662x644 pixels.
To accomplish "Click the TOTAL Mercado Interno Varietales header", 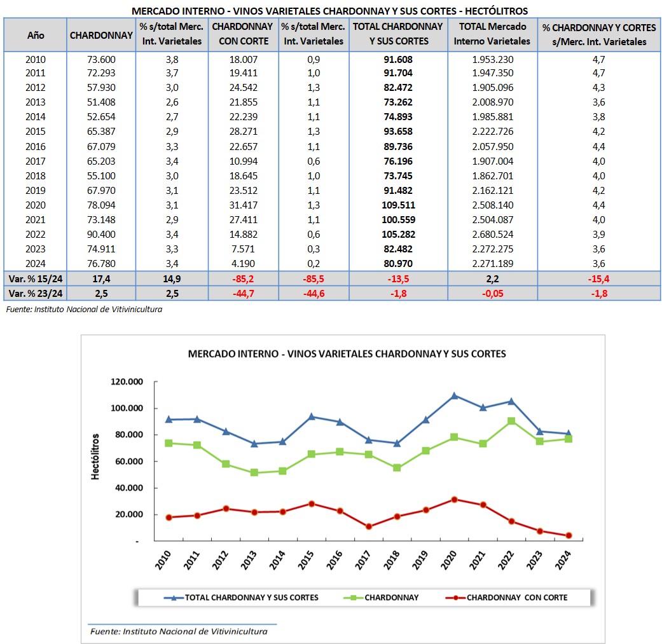I will (492, 34).
